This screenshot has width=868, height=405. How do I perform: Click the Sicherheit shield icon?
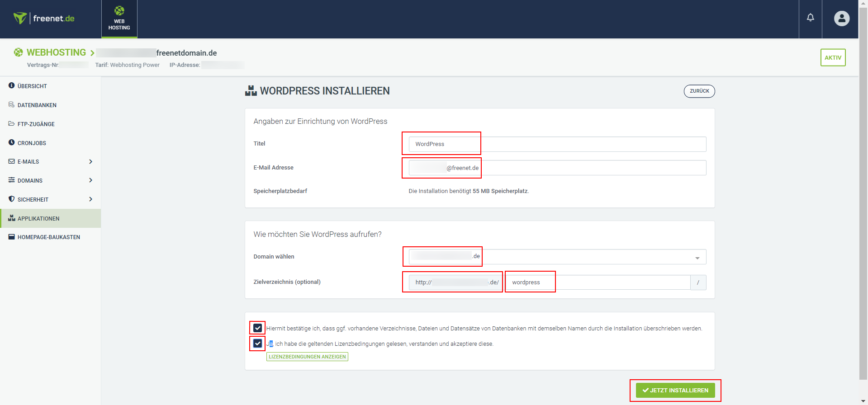pos(12,199)
